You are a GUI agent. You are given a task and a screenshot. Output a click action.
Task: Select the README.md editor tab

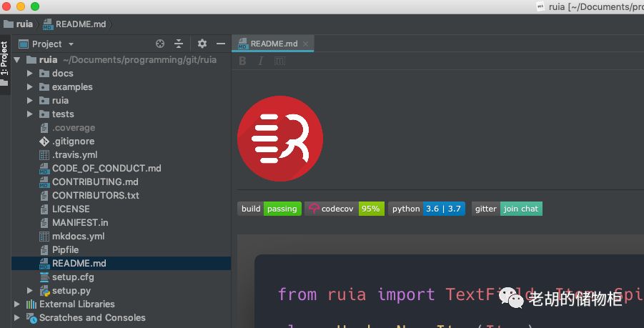(273, 44)
